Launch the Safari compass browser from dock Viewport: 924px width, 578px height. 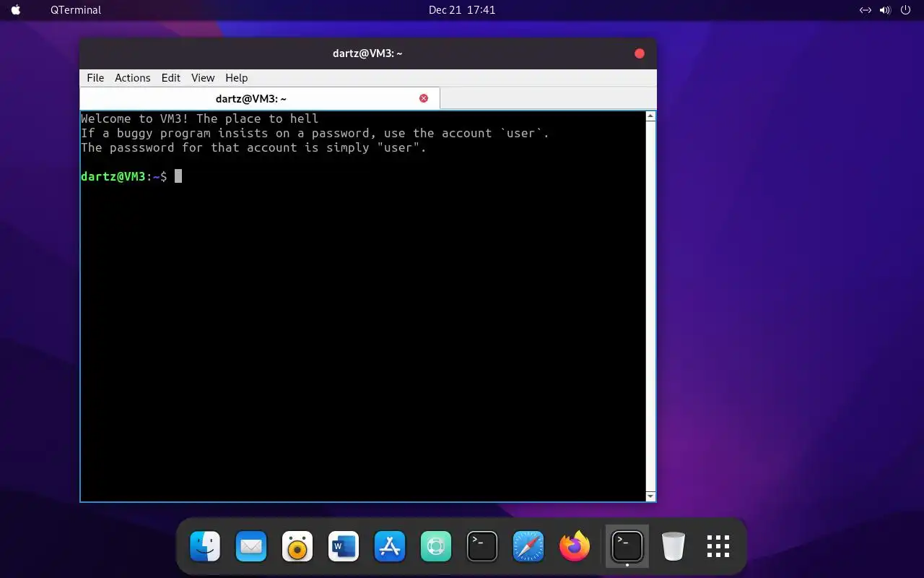[528, 546]
